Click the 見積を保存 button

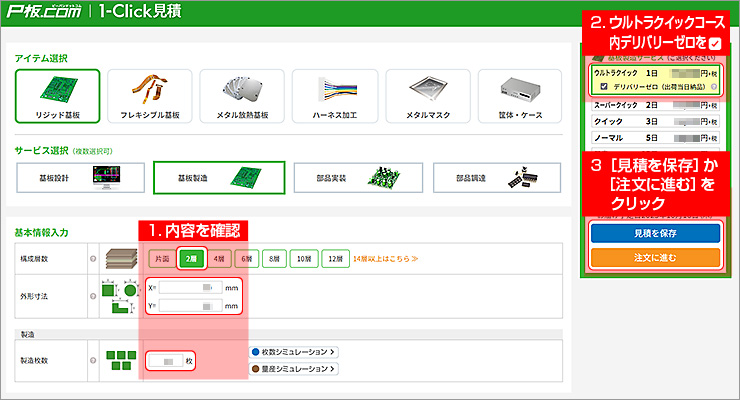[655, 232]
